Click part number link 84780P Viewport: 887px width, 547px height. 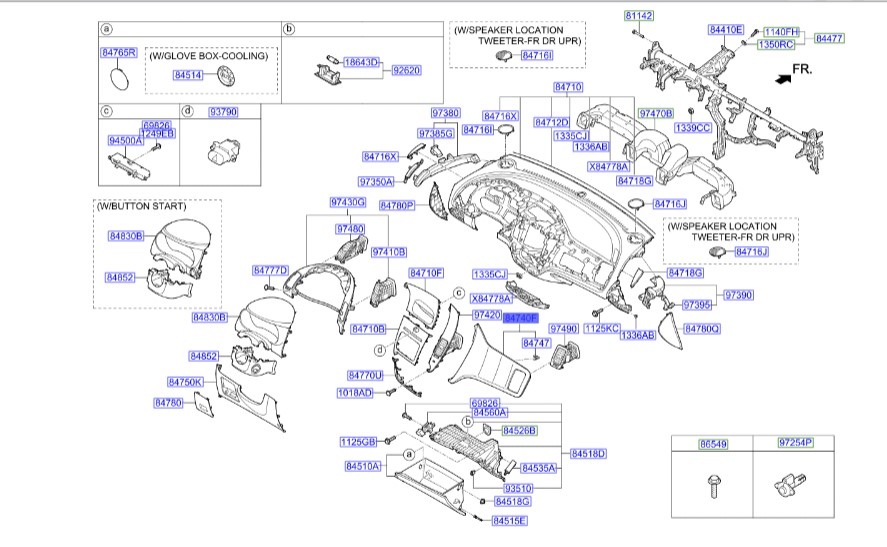coord(397,205)
